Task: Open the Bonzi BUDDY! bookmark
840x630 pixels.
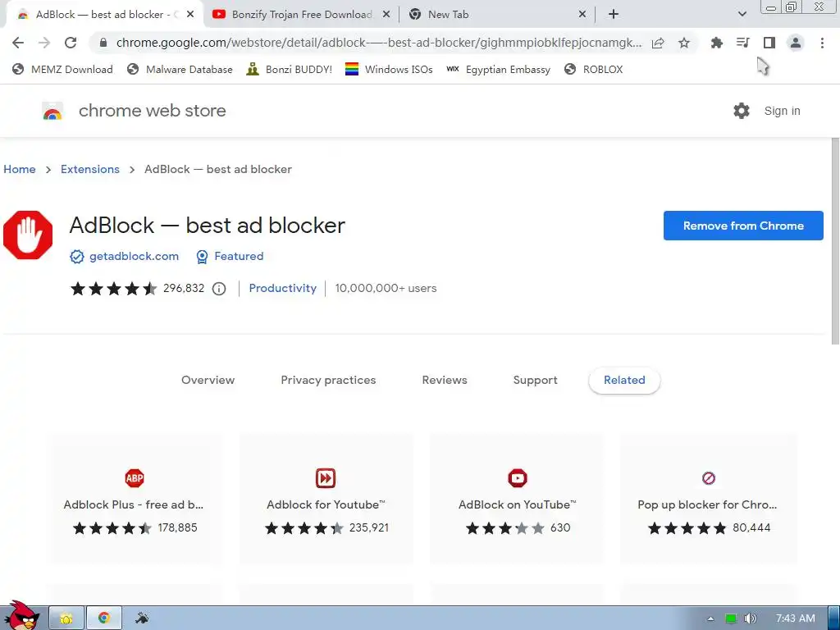Action: click(x=290, y=69)
